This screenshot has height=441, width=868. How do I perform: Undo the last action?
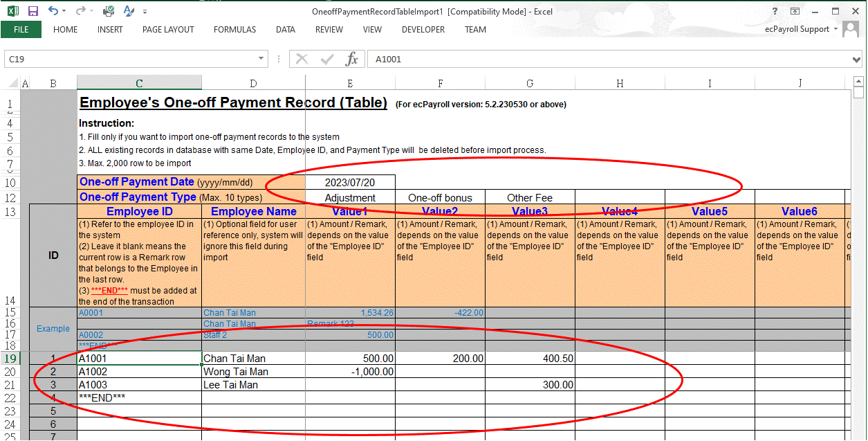pos(53,12)
